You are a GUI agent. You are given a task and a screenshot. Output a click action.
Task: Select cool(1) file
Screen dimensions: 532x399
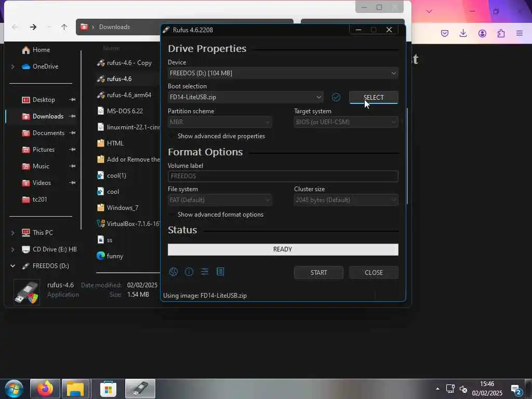(112, 176)
